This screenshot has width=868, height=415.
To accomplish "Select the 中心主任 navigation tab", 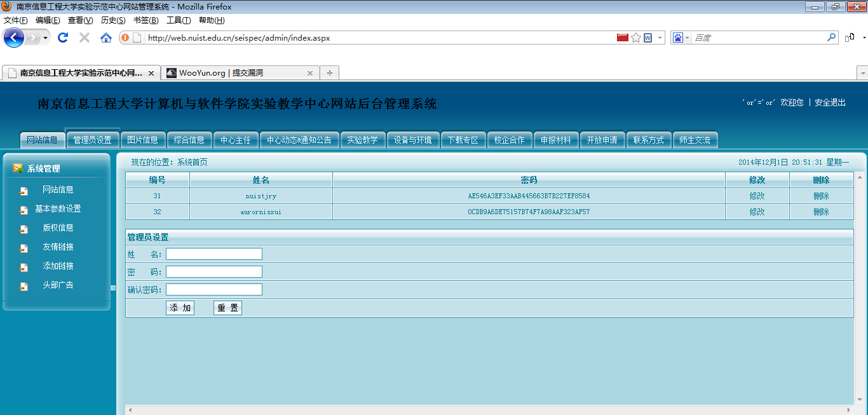I will click(x=236, y=140).
